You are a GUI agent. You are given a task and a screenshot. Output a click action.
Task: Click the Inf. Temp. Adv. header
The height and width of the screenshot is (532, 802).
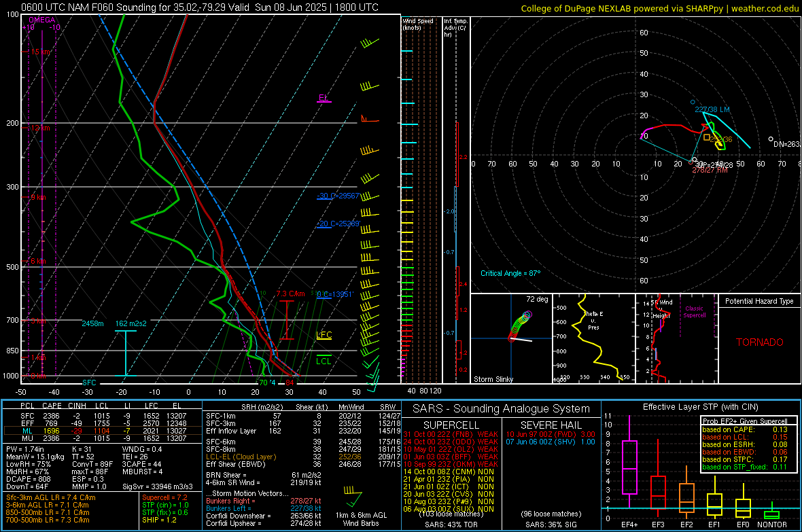click(x=455, y=28)
